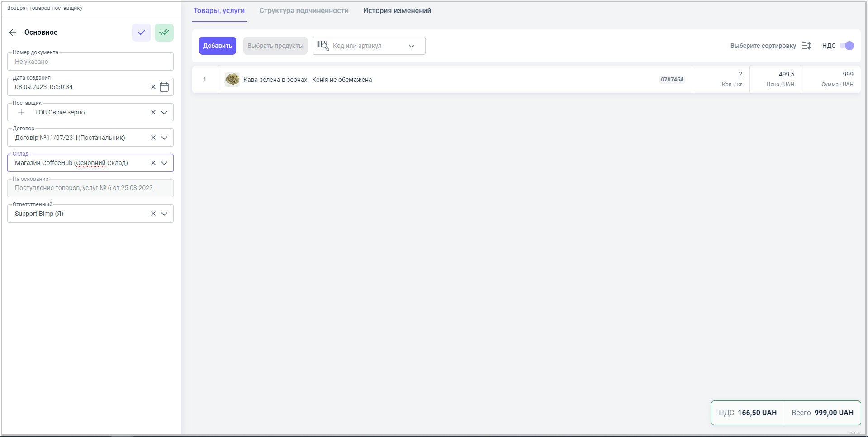Click the Добавить button
This screenshot has height=437, width=868.
click(x=217, y=46)
